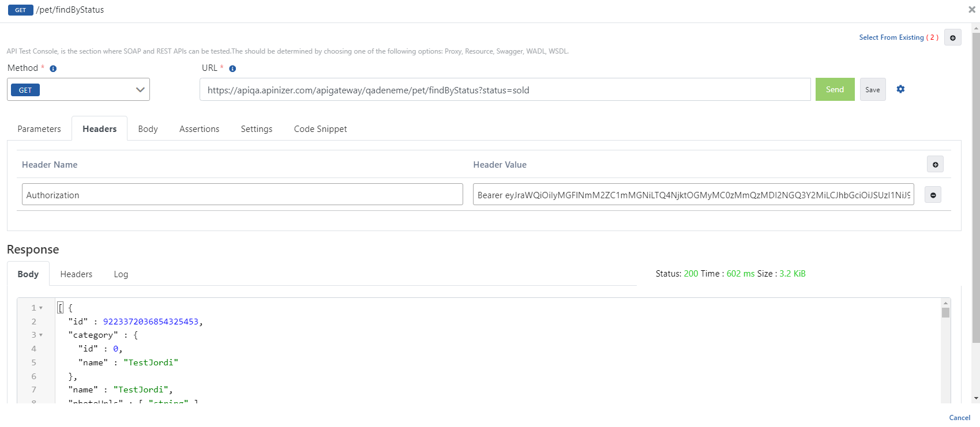Click the URL input field
980x427 pixels.
(x=505, y=90)
